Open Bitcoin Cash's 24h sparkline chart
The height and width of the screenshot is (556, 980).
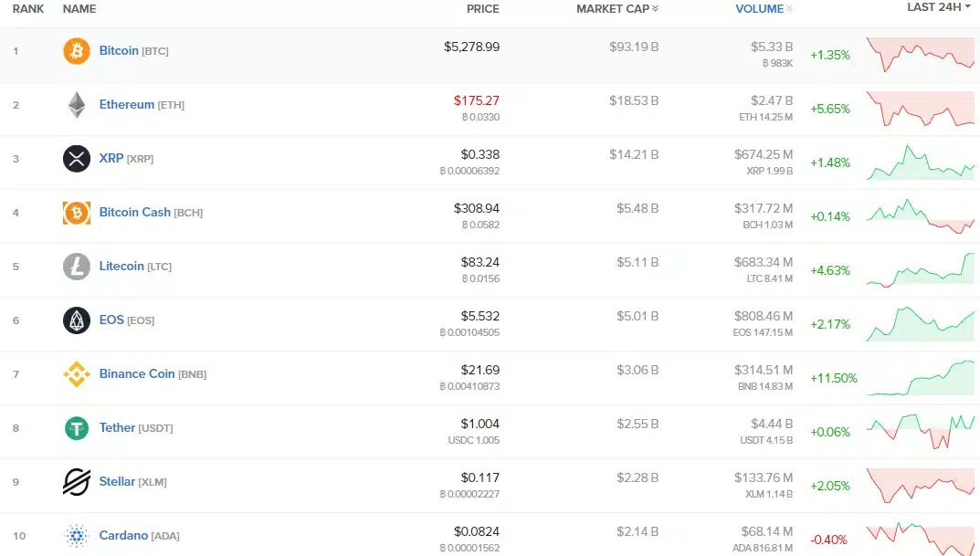920,216
